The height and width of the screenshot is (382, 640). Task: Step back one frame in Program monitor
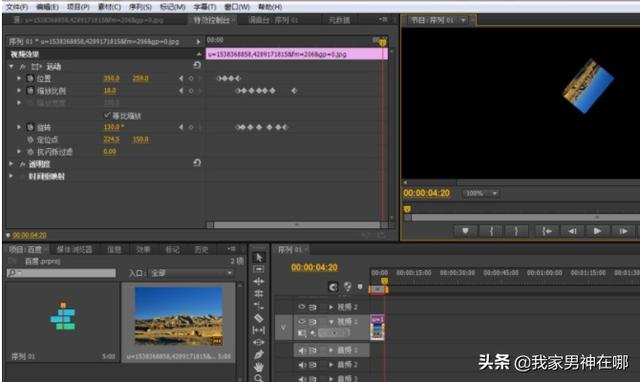[x=572, y=231]
